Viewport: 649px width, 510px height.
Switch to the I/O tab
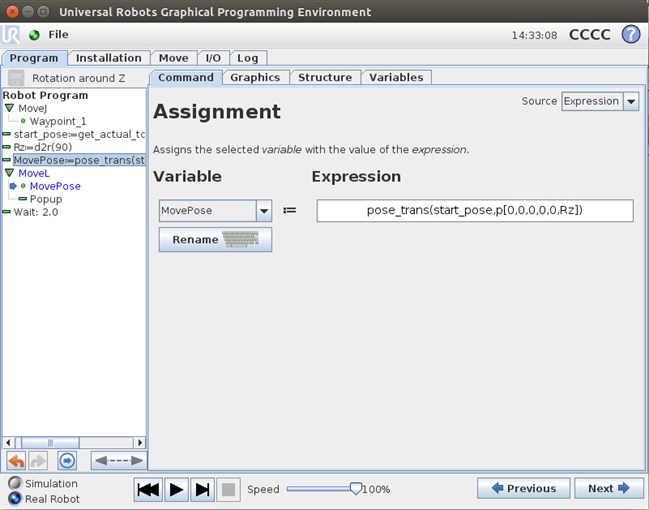[x=213, y=58]
